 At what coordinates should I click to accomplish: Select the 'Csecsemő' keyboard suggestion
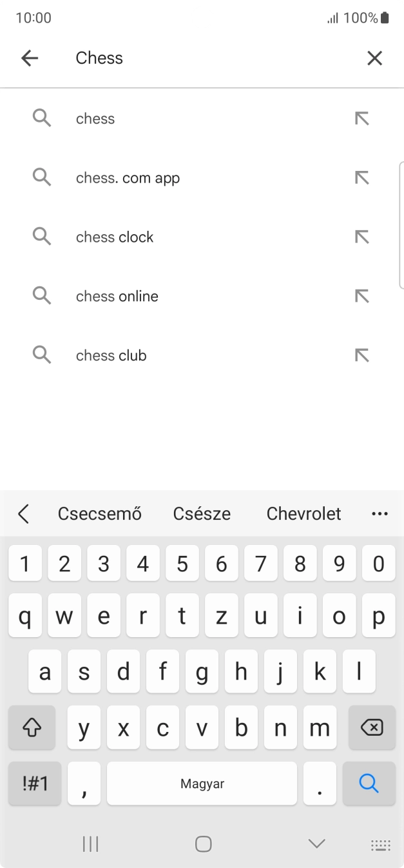click(99, 513)
